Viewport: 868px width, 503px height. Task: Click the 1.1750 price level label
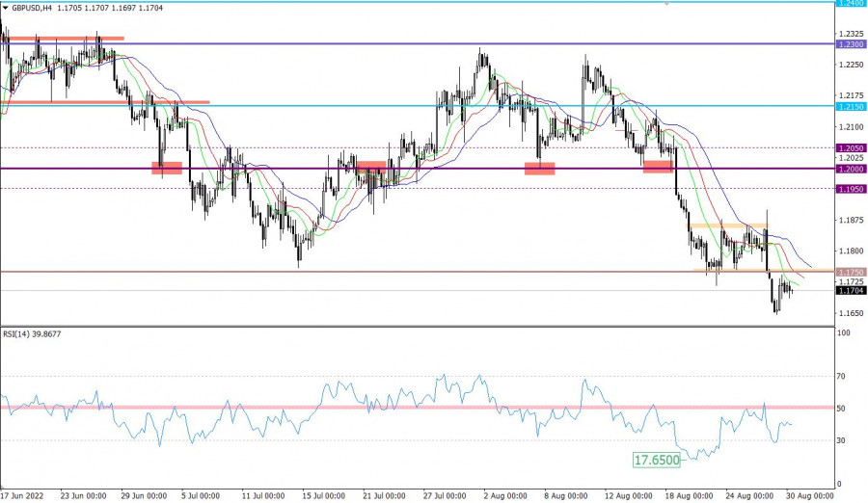pos(850,272)
